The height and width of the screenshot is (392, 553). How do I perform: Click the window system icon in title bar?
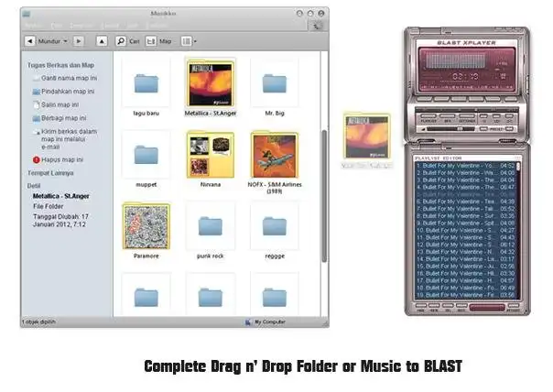pos(27,14)
